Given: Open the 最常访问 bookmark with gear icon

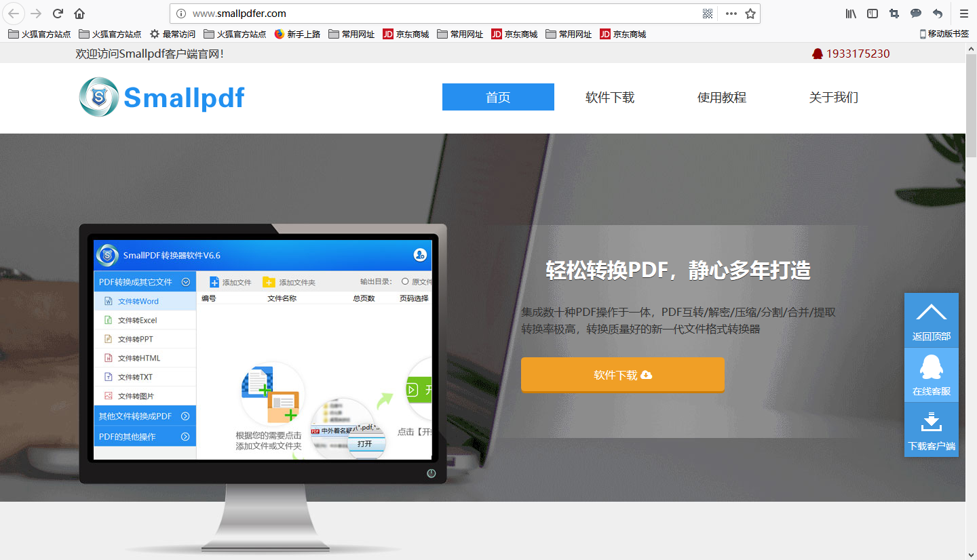Looking at the screenshot, I should pos(172,34).
